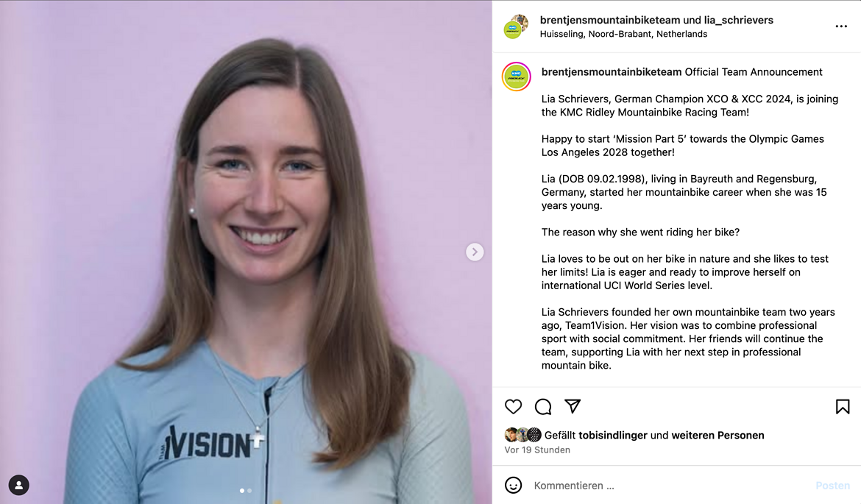Click the Kommentieren comment field
The image size is (861, 504).
click(x=670, y=486)
